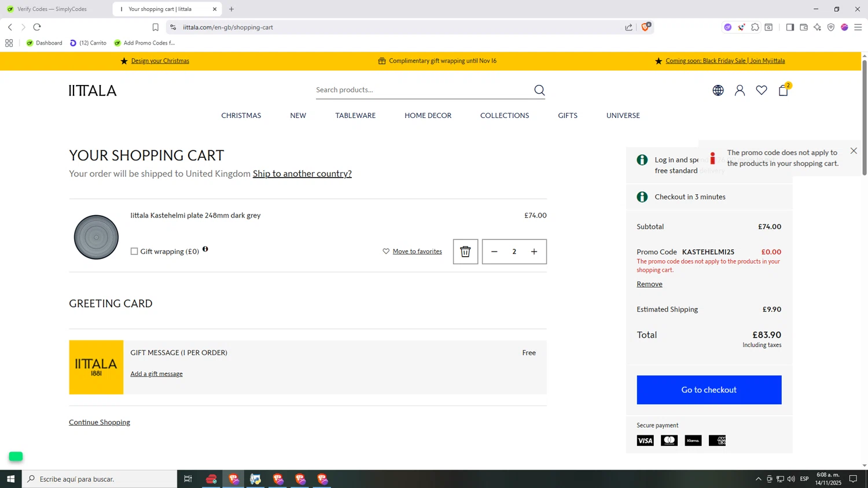
Task: Click the volume icon in system tray
Action: [x=791, y=479]
